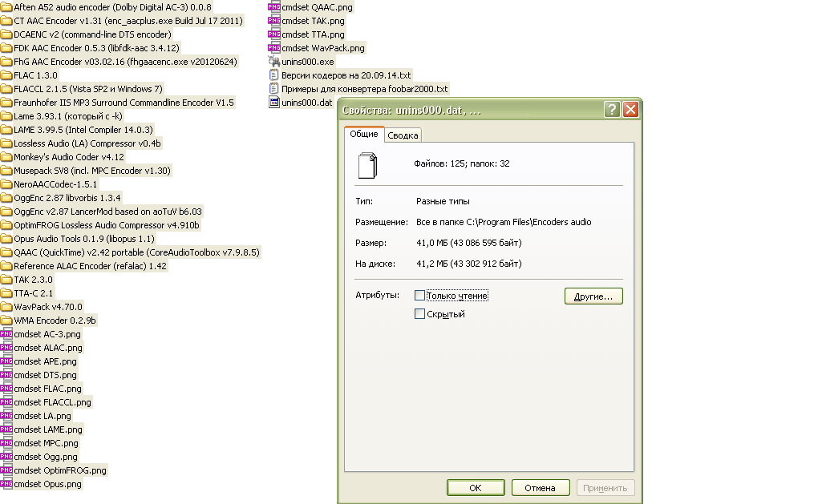Click the FhG AAC Encoder folder icon
This screenshot has height=504, width=818.
tap(6, 62)
